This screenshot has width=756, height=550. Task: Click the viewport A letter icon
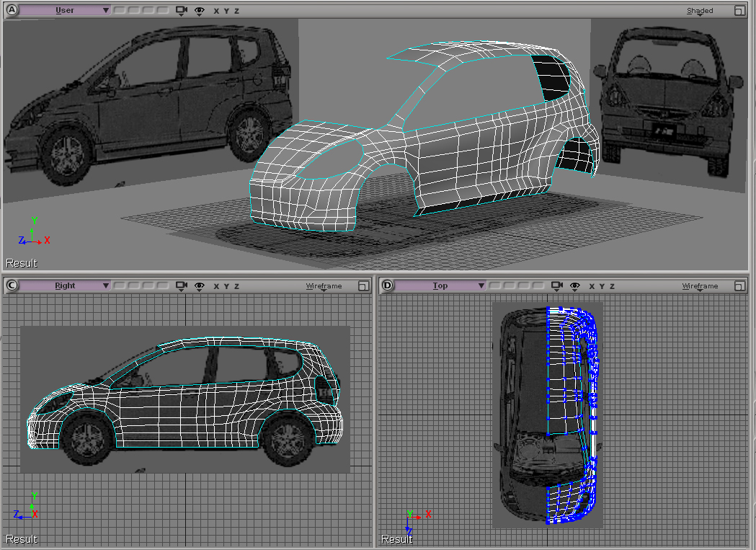[12, 10]
